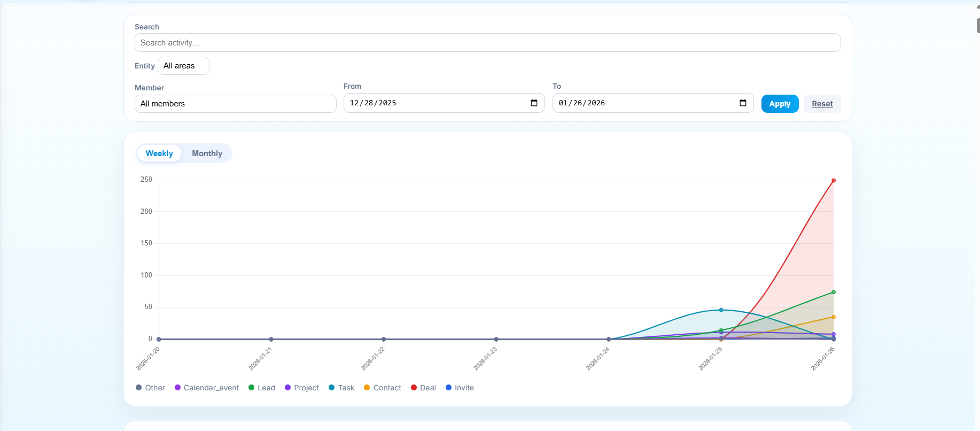This screenshot has width=980, height=431.
Task: Toggle the Deal series in chart legend
Action: 423,388
